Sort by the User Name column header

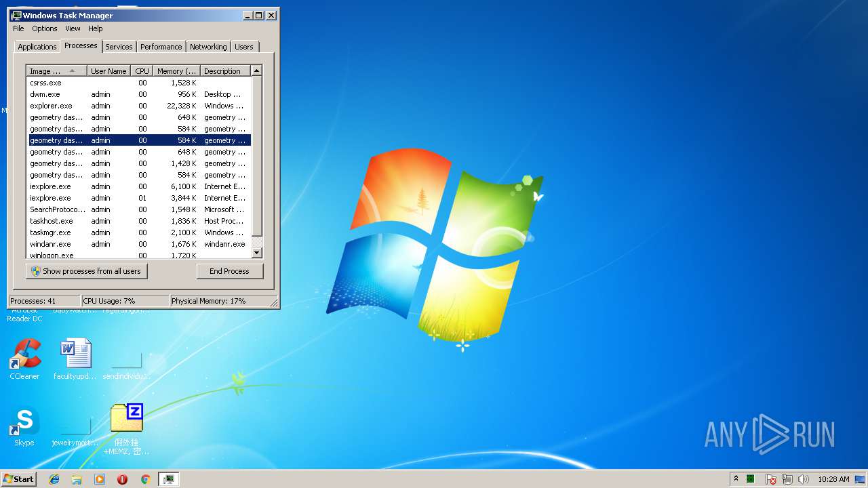pyautogui.click(x=108, y=70)
